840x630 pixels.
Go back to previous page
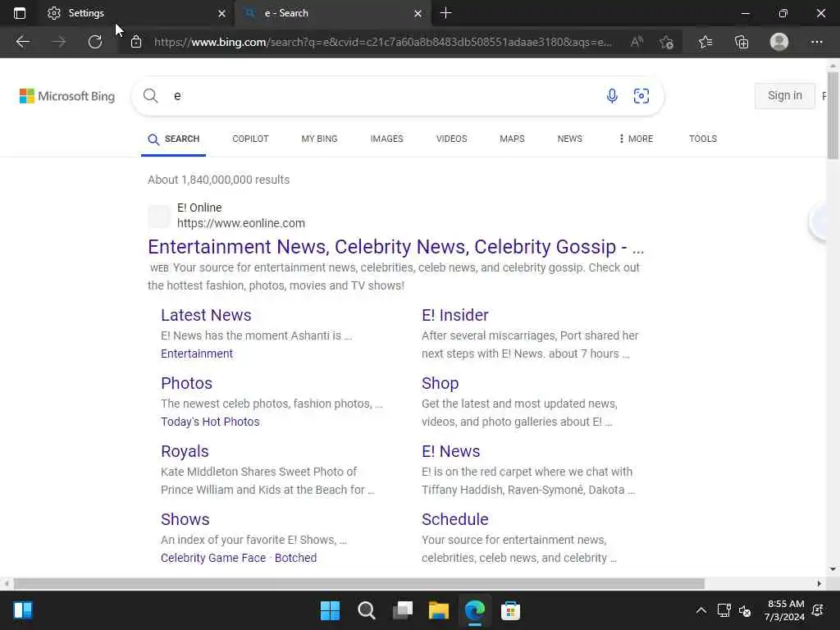coord(22,42)
